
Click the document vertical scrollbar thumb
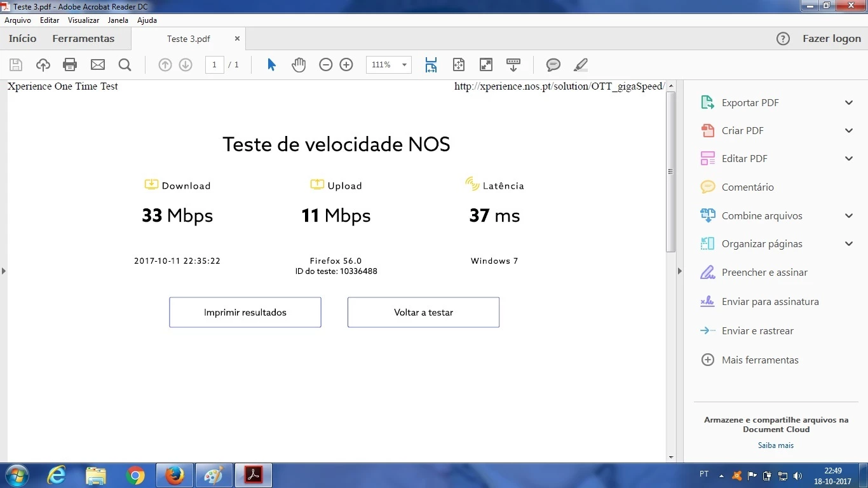[x=671, y=172]
